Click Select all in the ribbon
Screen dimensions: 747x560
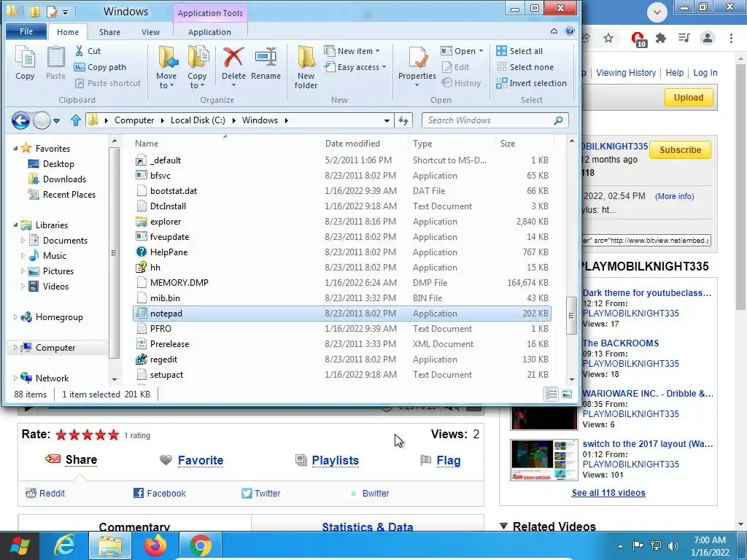(519, 51)
